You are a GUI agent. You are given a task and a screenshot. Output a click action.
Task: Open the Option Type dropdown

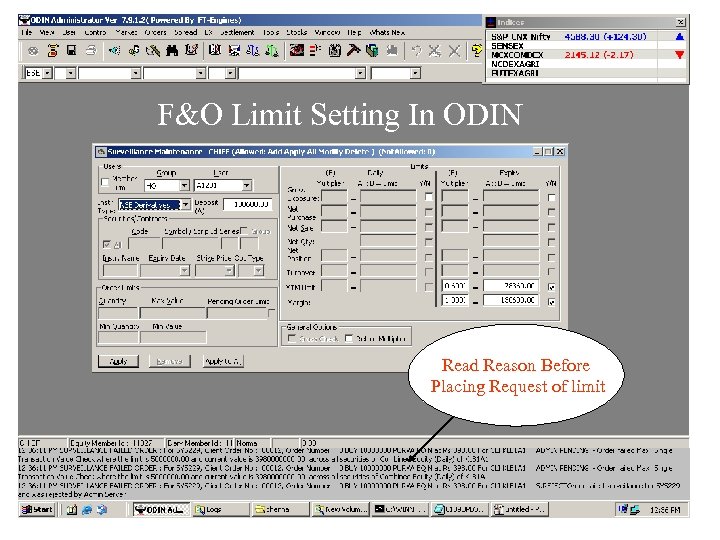click(259, 270)
